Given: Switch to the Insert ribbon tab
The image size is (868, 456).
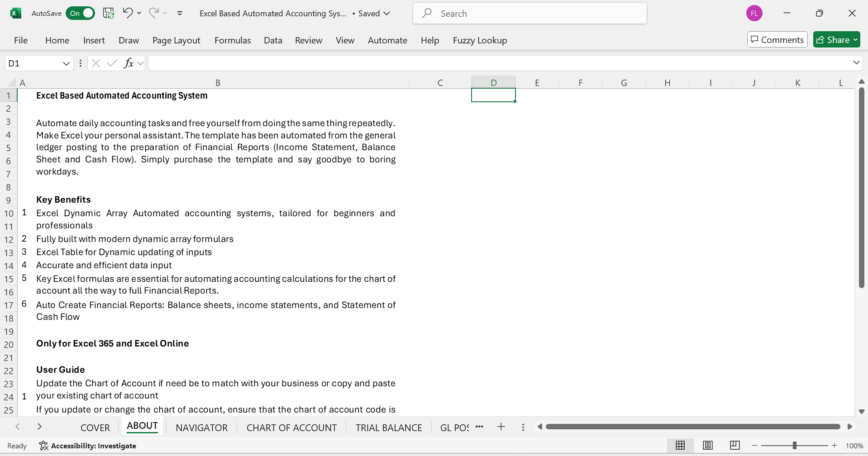Looking at the screenshot, I should point(94,40).
